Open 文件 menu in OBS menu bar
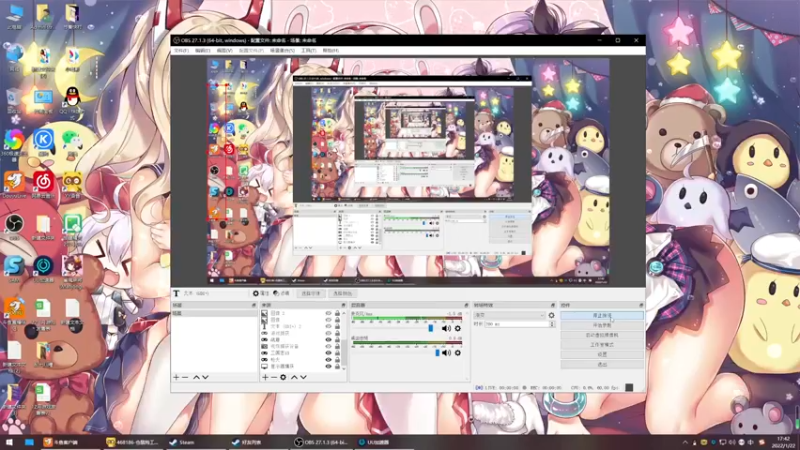 [181, 51]
